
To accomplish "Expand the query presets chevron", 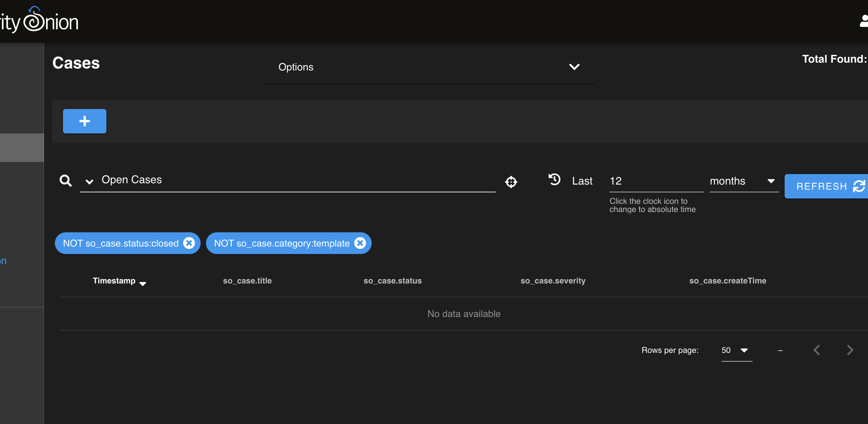I will [x=89, y=182].
